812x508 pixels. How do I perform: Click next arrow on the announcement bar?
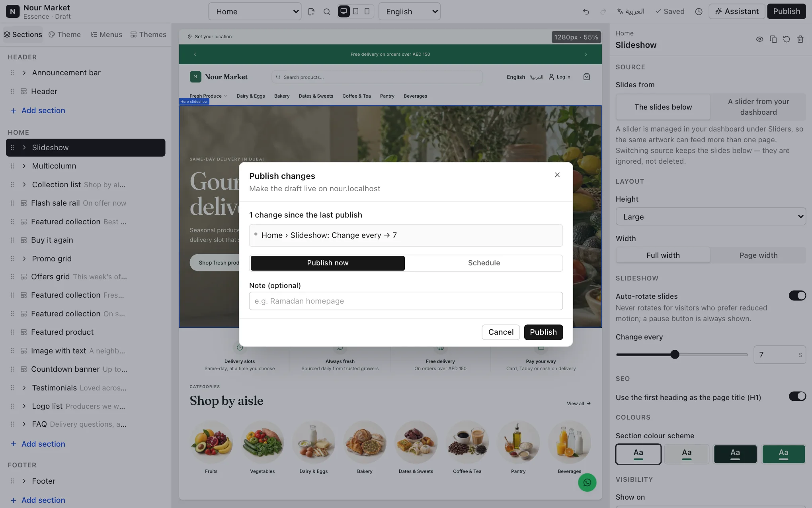click(x=586, y=54)
